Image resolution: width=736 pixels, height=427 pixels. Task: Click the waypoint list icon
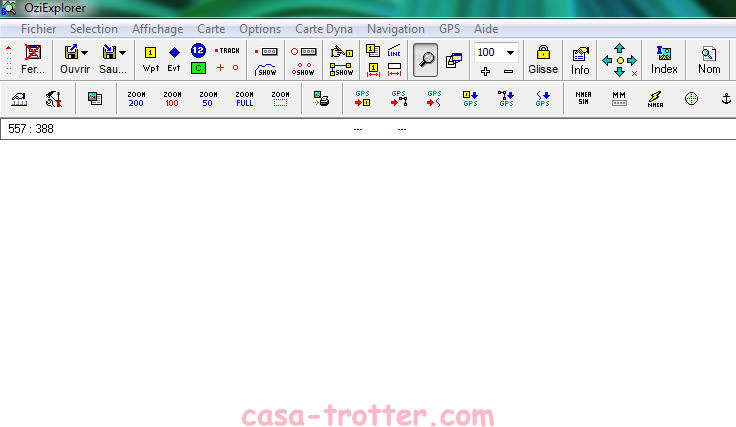373,50
